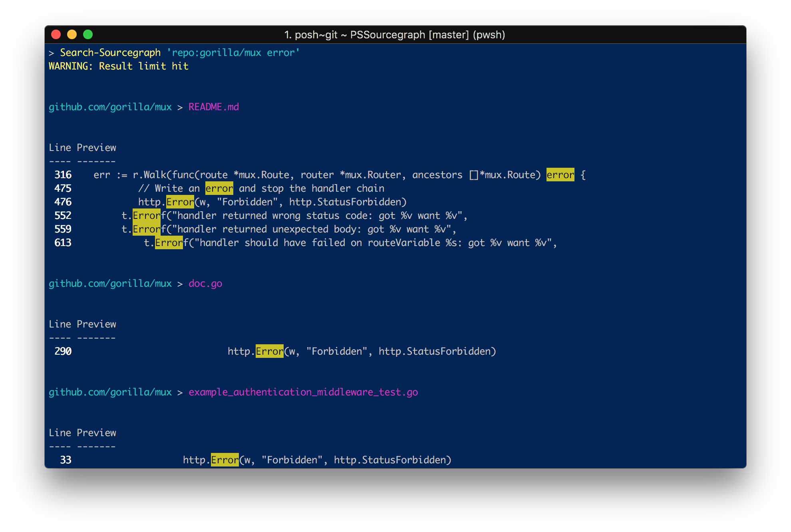Click highlighted error match on line 316
This screenshot has height=532, width=791.
coord(560,175)
